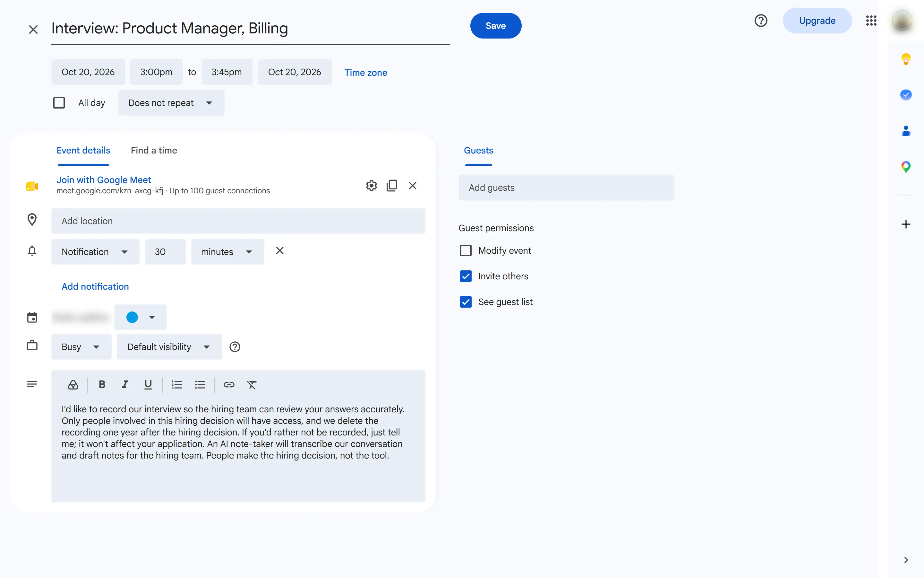The height and width of the screenshot is (578, 924).
Task: Open the Busy availability dropdown
Action: point(81,347)
